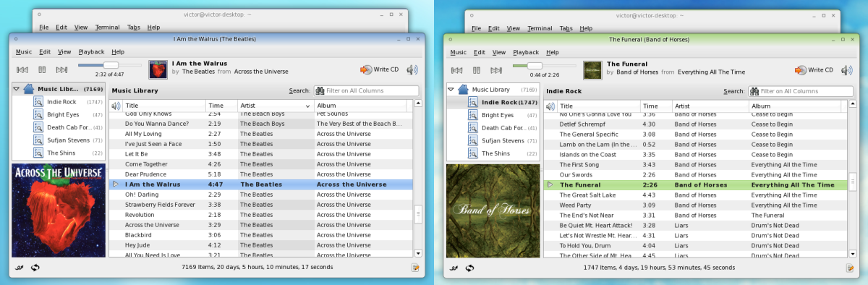The width and height of the screenshot is (868, 285).
Task: Skip to next track in Funeral window
Action: tap(495, 70)
